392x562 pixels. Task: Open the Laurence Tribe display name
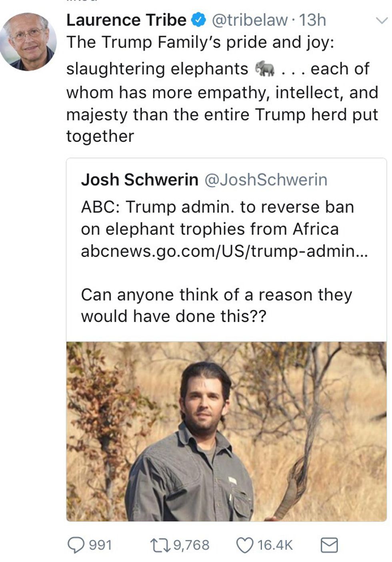tap(126, 20)
